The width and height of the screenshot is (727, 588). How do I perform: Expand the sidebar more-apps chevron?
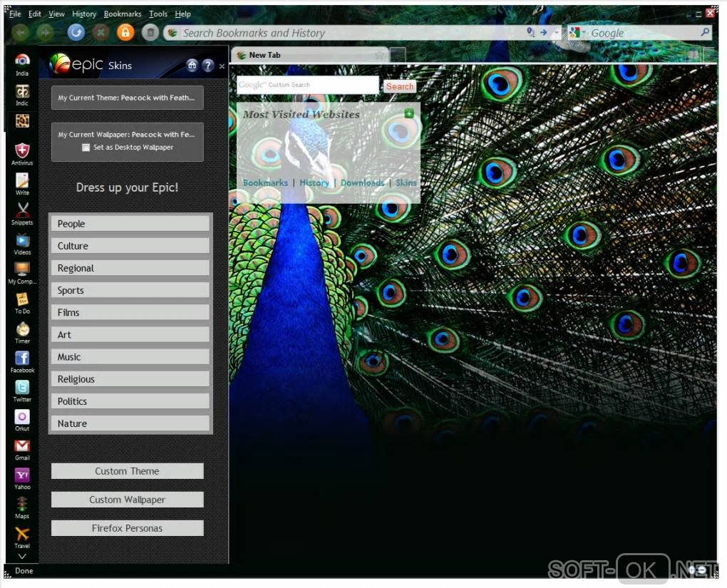[x=22, y=556]
